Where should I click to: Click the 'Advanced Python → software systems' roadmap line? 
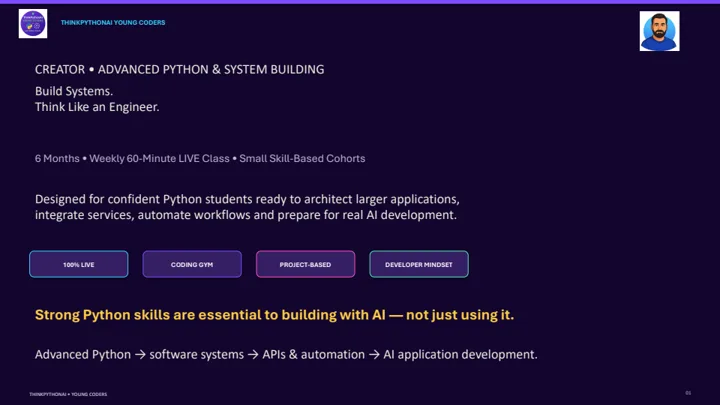click(286, 354)
